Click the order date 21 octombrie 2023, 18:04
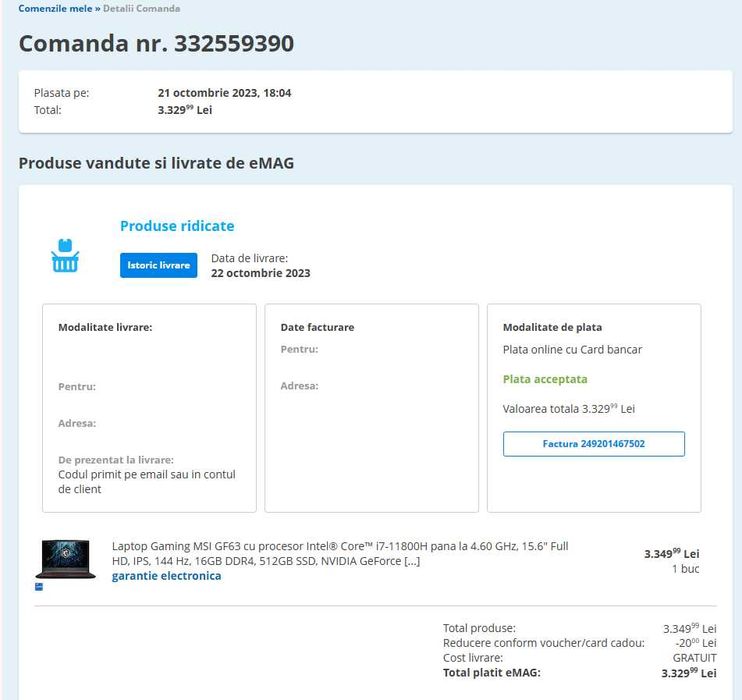 pyautogui.click(x=224, y=93)
